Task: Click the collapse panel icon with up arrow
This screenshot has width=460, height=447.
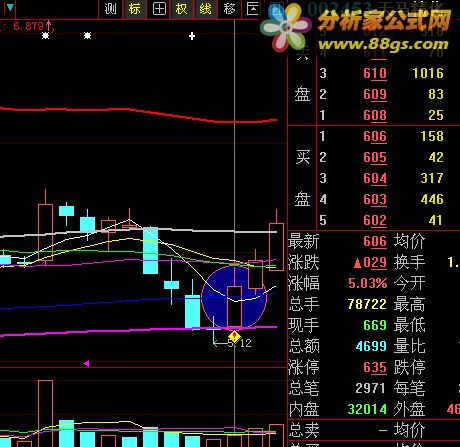Action: click(253, 9)
